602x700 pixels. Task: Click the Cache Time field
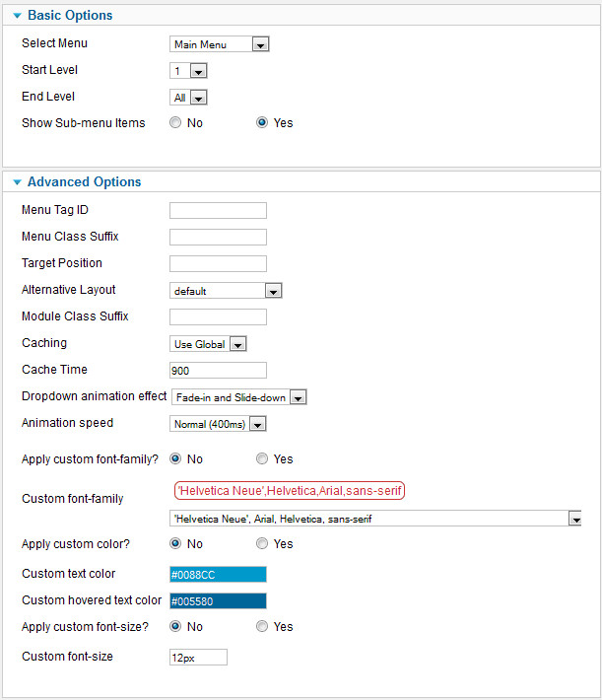tap(218, 371)
